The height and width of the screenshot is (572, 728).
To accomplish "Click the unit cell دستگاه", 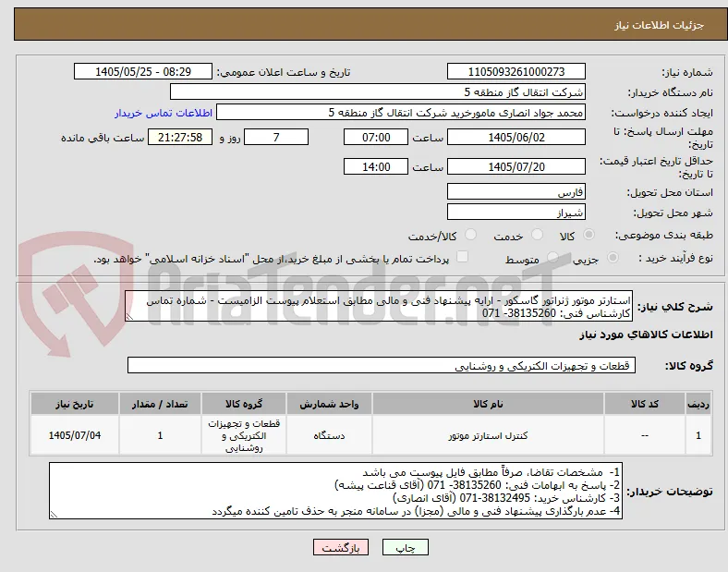I will [329, 435].
